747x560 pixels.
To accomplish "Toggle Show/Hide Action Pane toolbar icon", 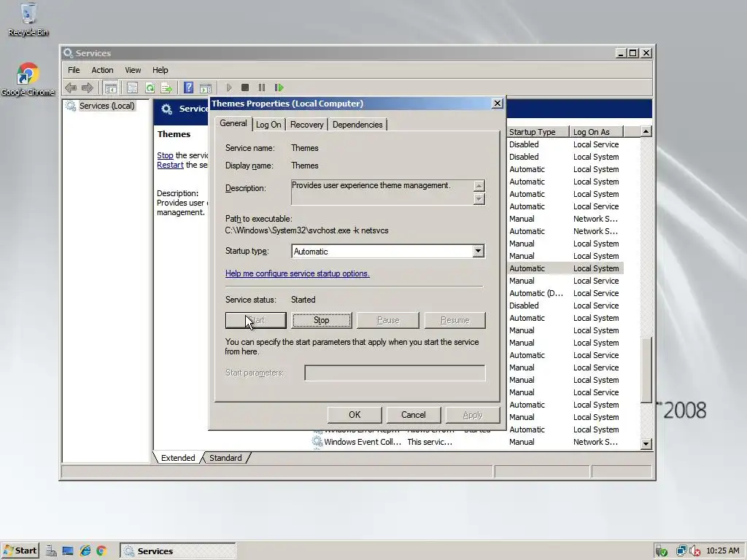I will 206,87.
